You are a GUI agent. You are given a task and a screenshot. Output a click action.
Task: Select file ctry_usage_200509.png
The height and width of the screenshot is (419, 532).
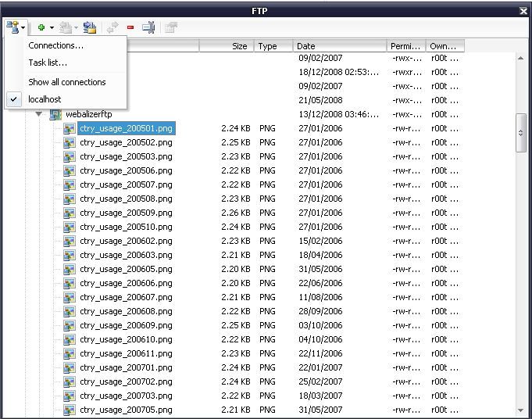126,213
